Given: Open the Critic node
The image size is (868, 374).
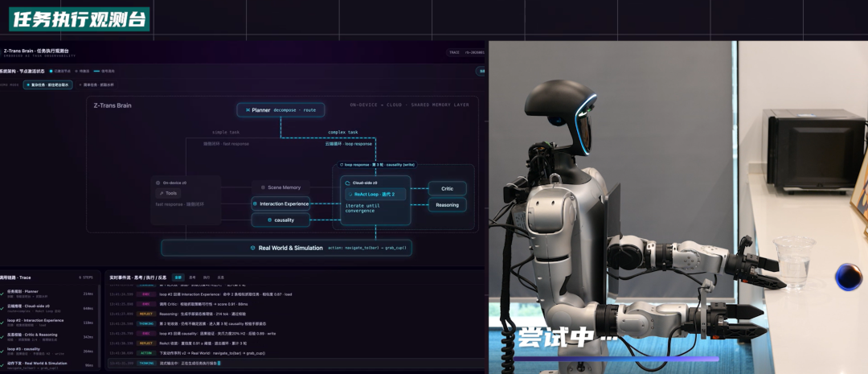Looking at the screenshot, I should (x=448, y=188).
